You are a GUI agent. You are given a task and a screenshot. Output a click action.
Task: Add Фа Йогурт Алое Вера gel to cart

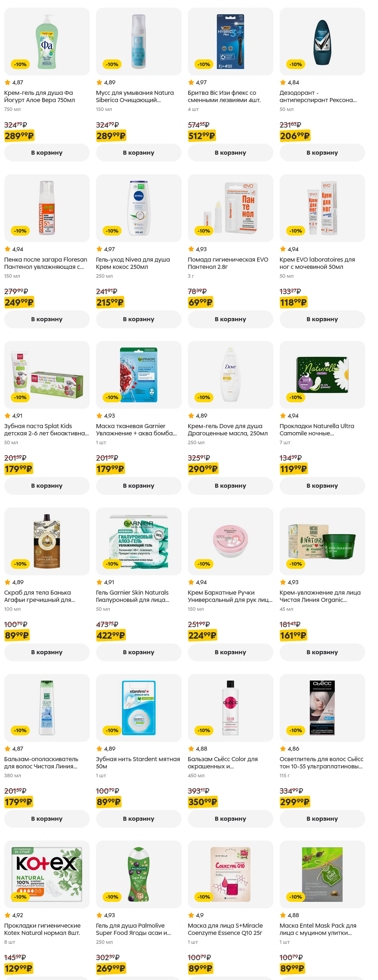point(47,153)
